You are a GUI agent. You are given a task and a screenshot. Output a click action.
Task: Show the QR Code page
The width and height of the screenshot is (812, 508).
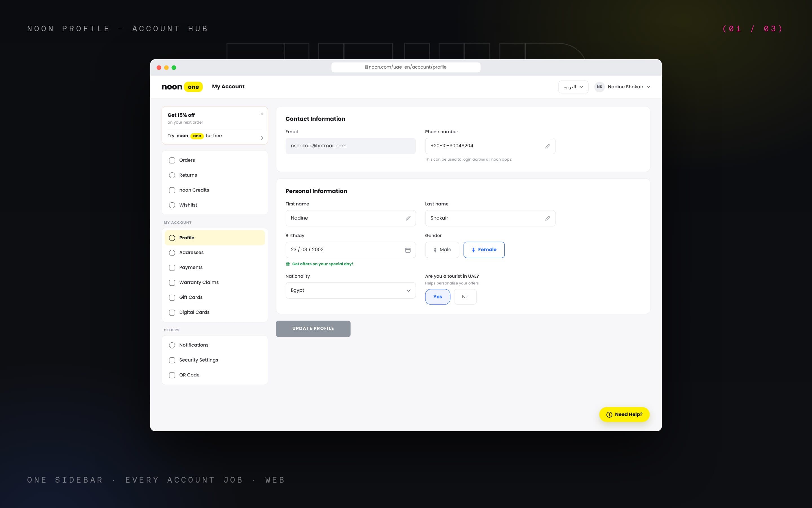point(215,375)
